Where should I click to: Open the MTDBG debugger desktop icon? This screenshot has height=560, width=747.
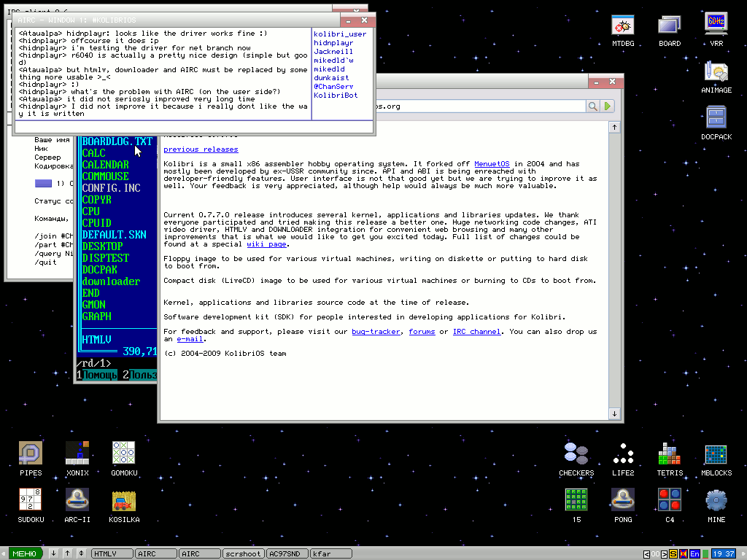tap(622, 26)
